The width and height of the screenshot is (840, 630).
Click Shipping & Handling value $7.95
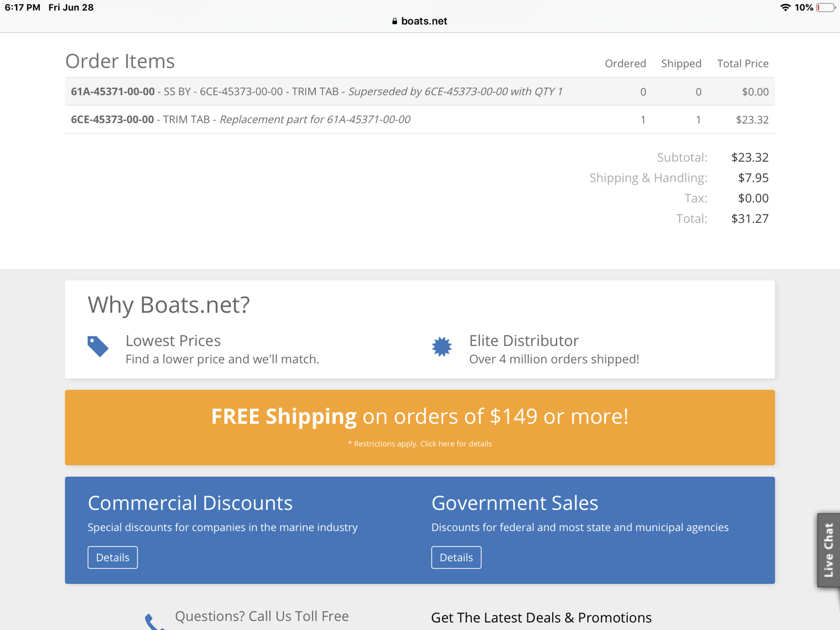(753, 178)
